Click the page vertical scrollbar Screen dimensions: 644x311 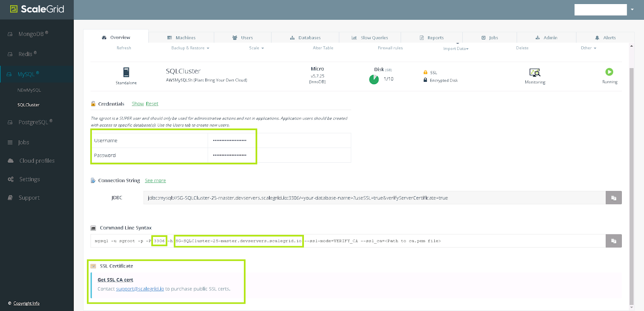(632, 186)
